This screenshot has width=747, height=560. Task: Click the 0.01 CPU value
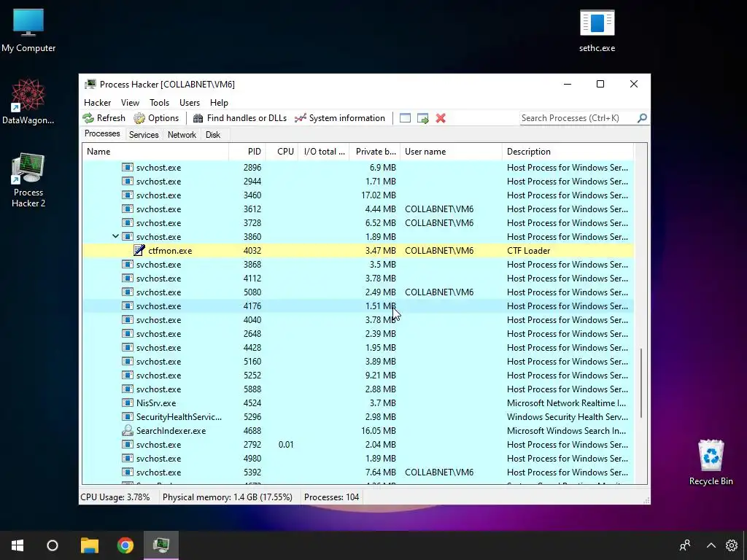286,444
